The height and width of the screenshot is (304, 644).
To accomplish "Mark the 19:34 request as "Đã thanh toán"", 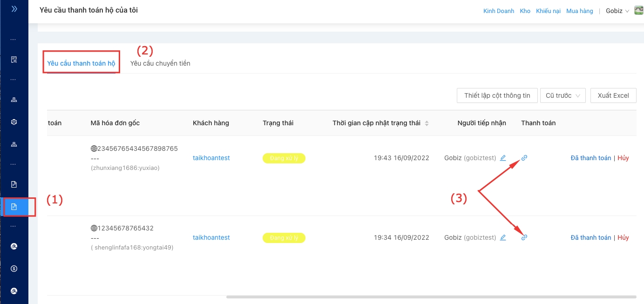I will [x=590, y=237].
